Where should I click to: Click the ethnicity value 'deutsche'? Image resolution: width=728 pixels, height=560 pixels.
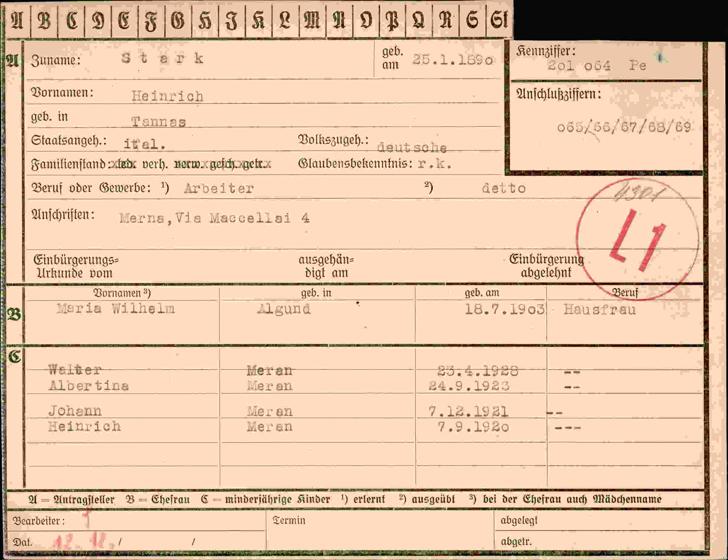412,147
